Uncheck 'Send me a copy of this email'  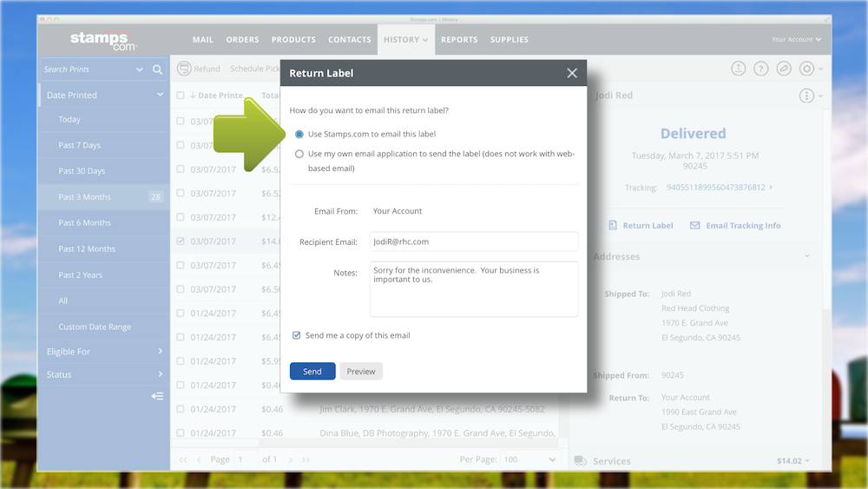pyautogui.click(x=297, y=335)
